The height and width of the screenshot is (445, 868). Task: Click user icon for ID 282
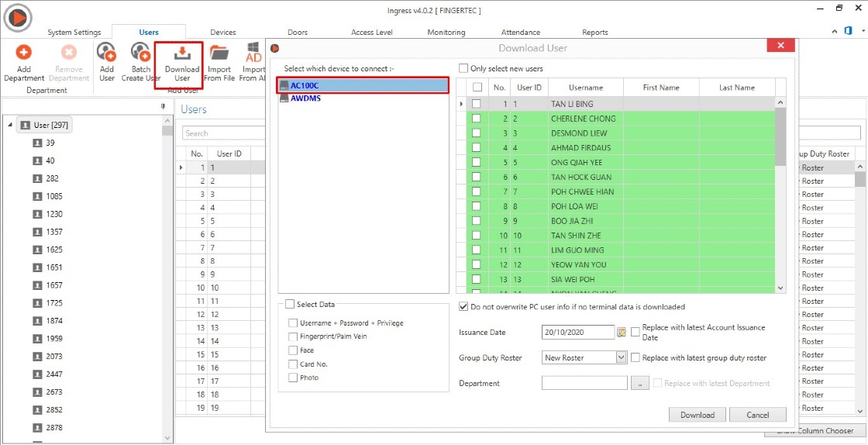38,178
